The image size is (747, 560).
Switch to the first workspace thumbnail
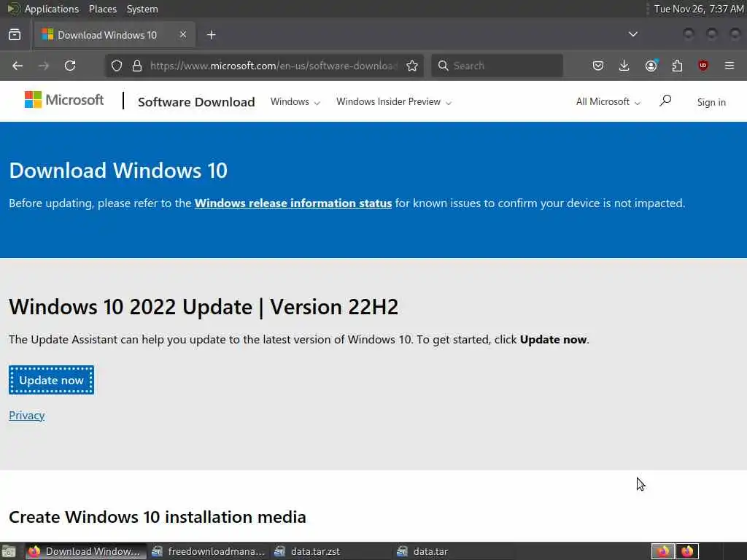pyautogui.click(x=662, y=551)
